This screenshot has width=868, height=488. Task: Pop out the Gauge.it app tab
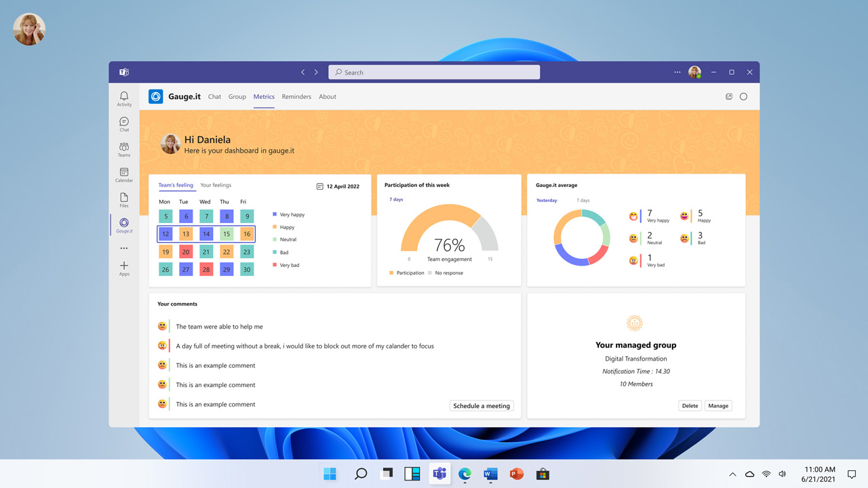(729, 96)
